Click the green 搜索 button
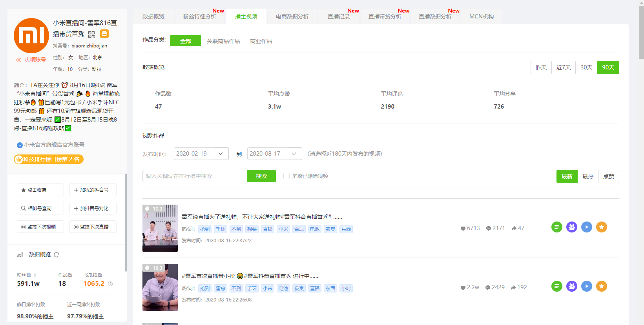The image size is (644, 325). pyautogui.click(x=261, y=176)
